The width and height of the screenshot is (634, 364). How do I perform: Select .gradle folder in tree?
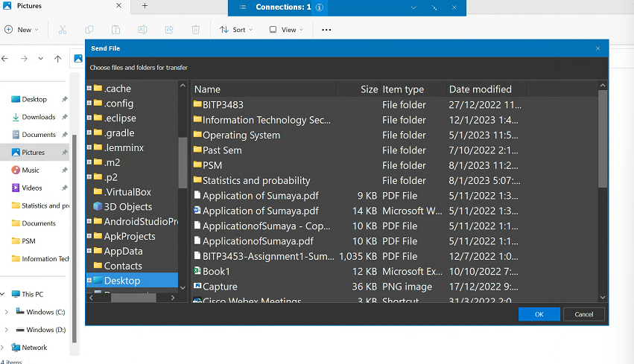click(119, 132)
